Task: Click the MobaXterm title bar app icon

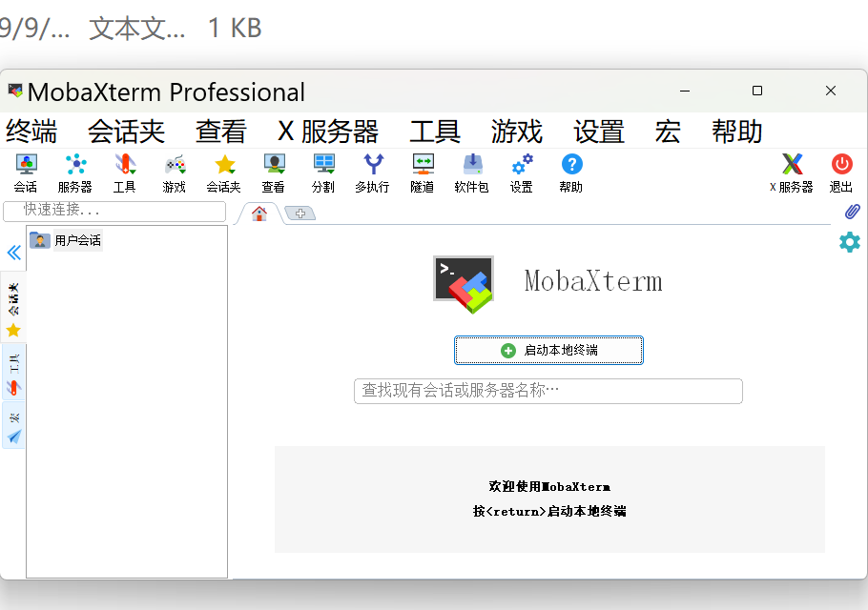Action: tap(15, 91)
